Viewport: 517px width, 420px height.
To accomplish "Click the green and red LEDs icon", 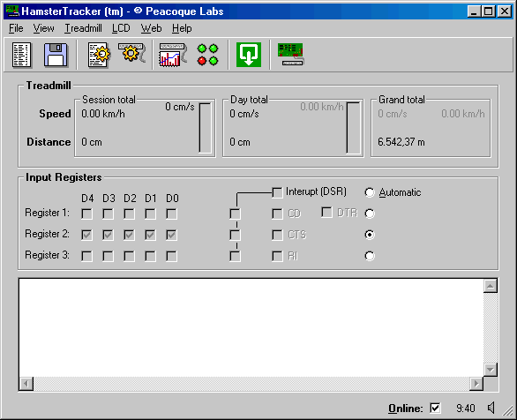I will tap(207, 55).
